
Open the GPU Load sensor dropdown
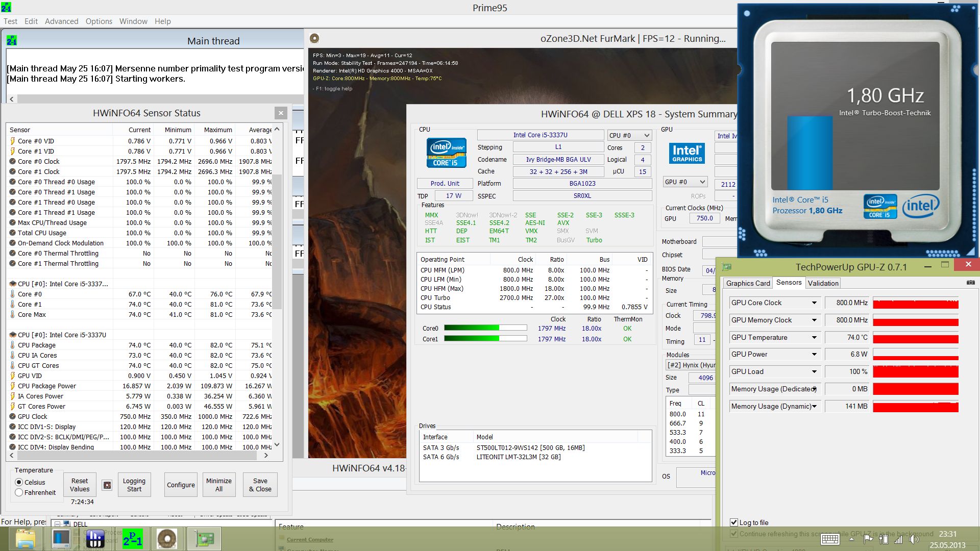(x=814, y=371)
